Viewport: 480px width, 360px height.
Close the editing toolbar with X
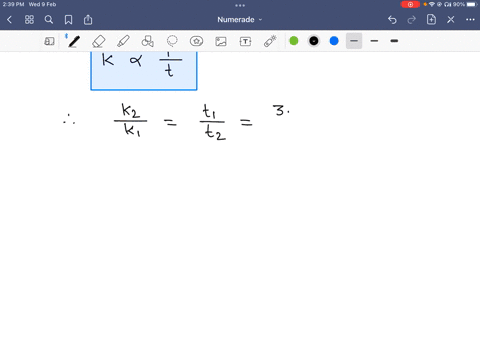click(x=451, y=20)
